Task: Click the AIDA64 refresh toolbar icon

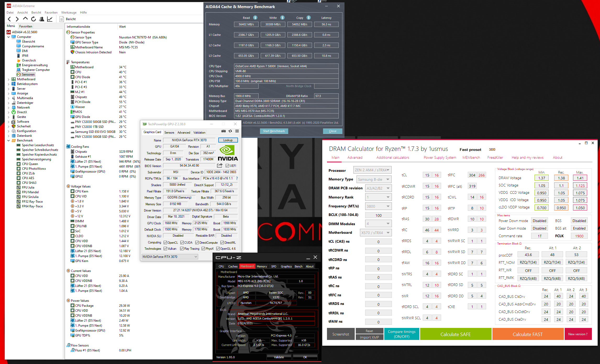Action: pyautogui.click(x=34, y=19)
